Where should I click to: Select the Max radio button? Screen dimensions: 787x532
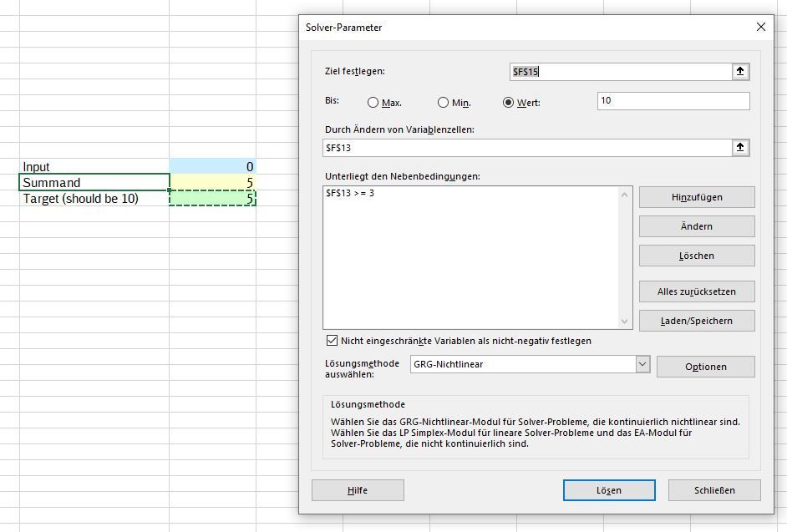(x=371, y=101)
